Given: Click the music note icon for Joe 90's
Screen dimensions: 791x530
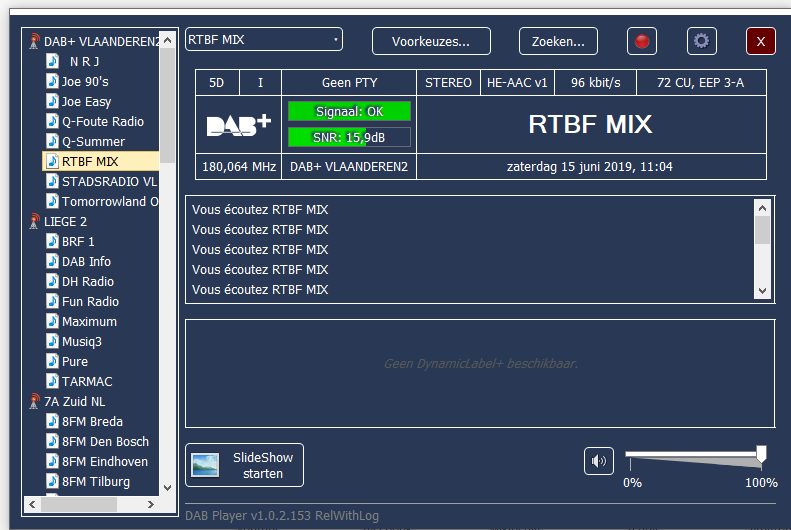Looking at the screenshot, I should [x=52, y=81].
